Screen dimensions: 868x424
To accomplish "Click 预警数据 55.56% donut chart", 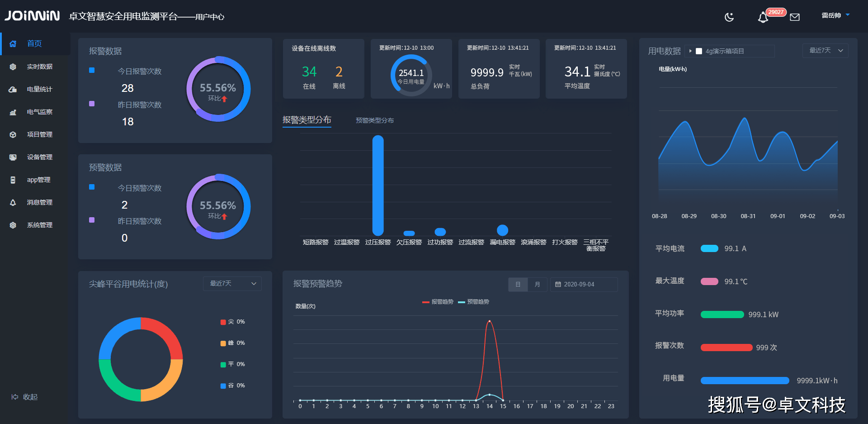I will click(218, 207).
